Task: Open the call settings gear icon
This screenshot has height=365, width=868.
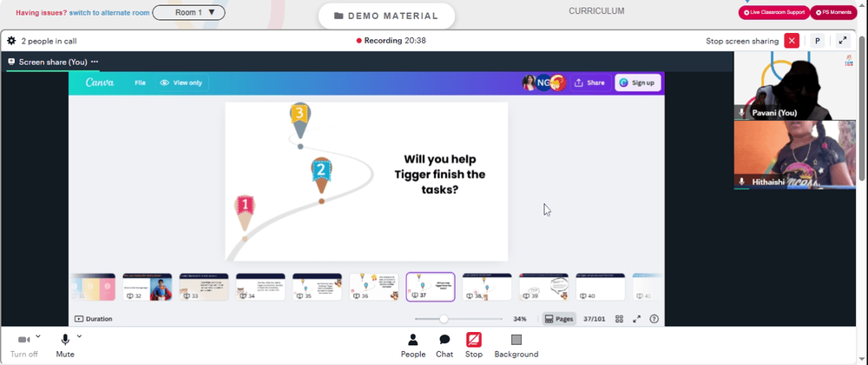Action: 11,41
